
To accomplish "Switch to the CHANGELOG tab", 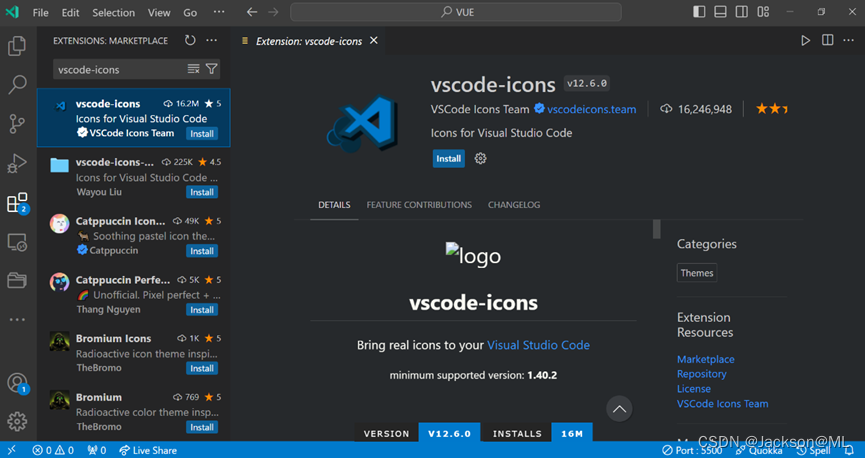I will click(514, 205).
